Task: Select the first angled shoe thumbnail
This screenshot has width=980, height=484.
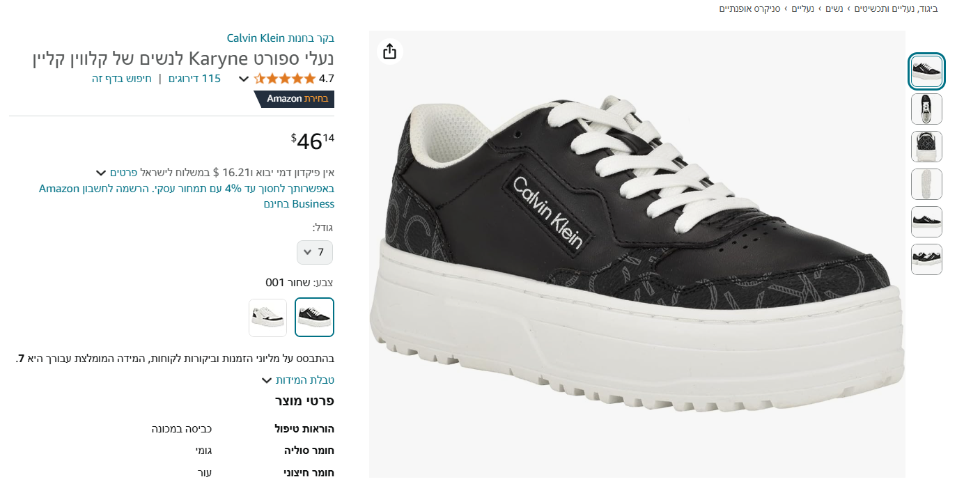Action: click(926, 71)
